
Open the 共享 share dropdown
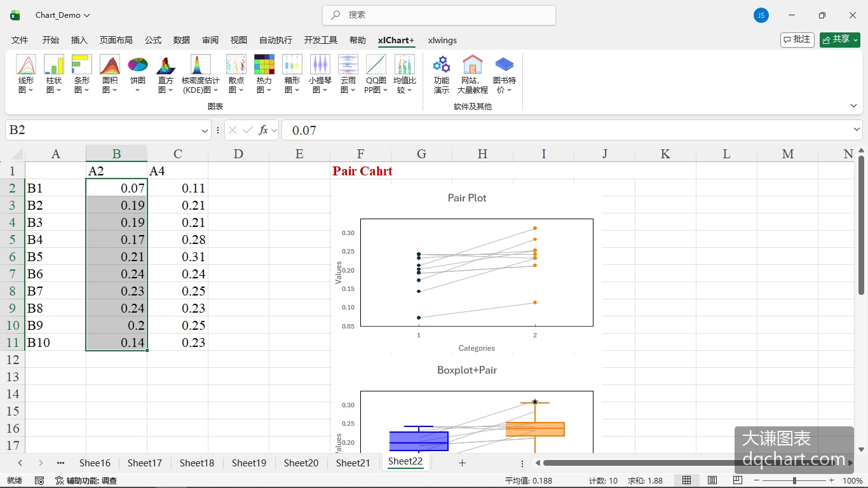[840, 39]
